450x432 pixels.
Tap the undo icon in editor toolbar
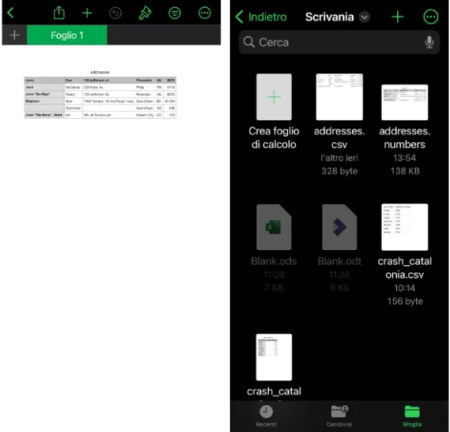pyautogui.click(x=115, y=13)
